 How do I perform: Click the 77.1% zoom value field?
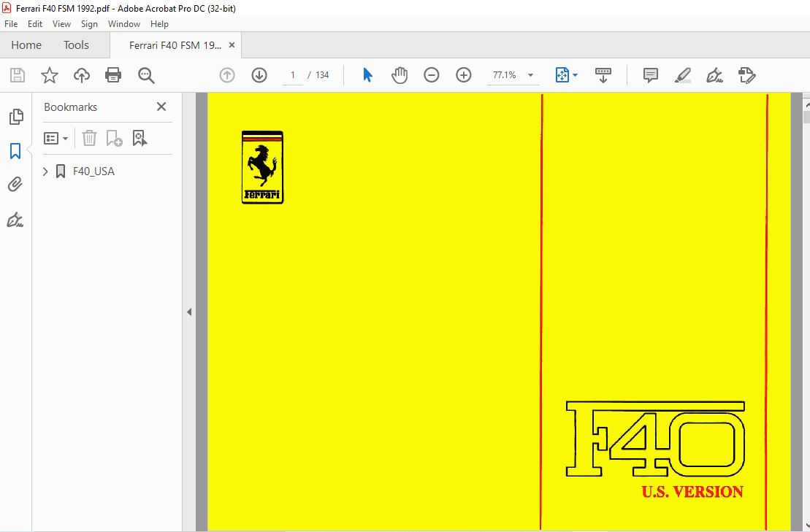[505, 75]
